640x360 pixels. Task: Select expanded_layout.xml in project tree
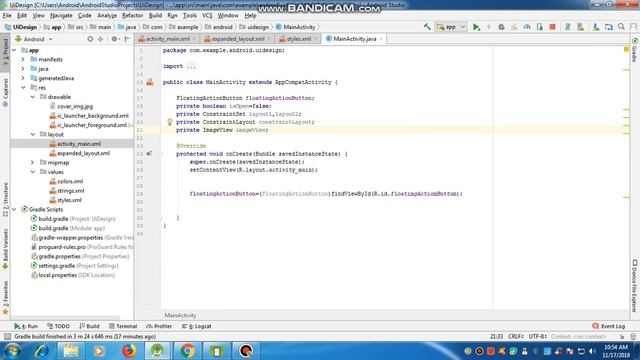pos(83,153)
